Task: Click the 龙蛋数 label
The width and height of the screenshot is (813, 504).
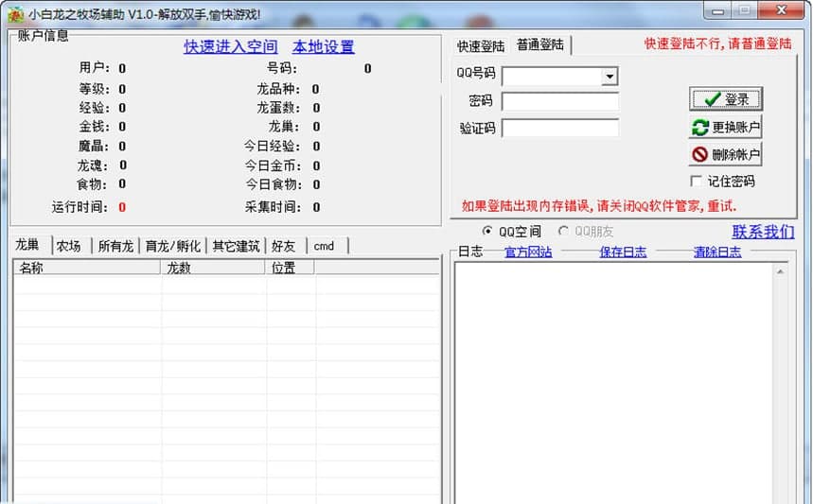Action: click(278, 108)
